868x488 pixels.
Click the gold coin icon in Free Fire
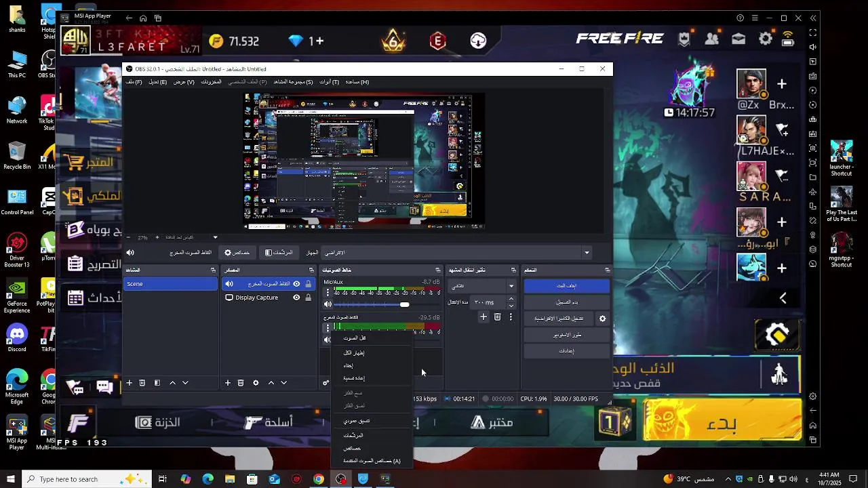click(x=216, y=41)
